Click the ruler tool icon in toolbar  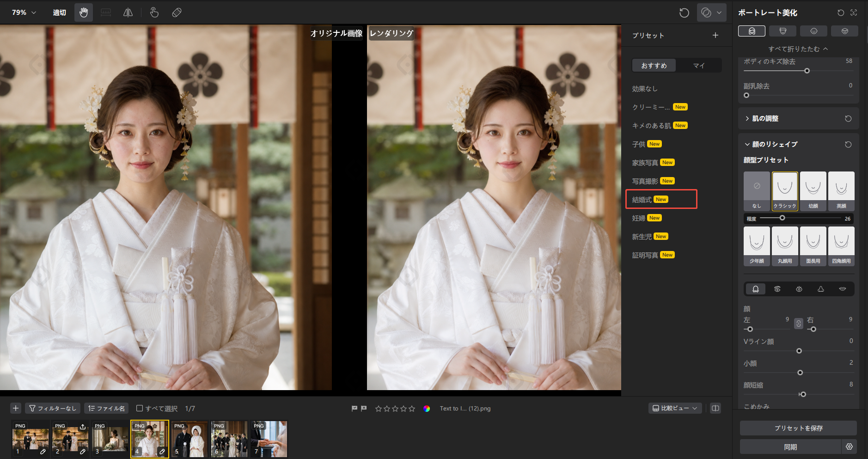coord(106,12)
